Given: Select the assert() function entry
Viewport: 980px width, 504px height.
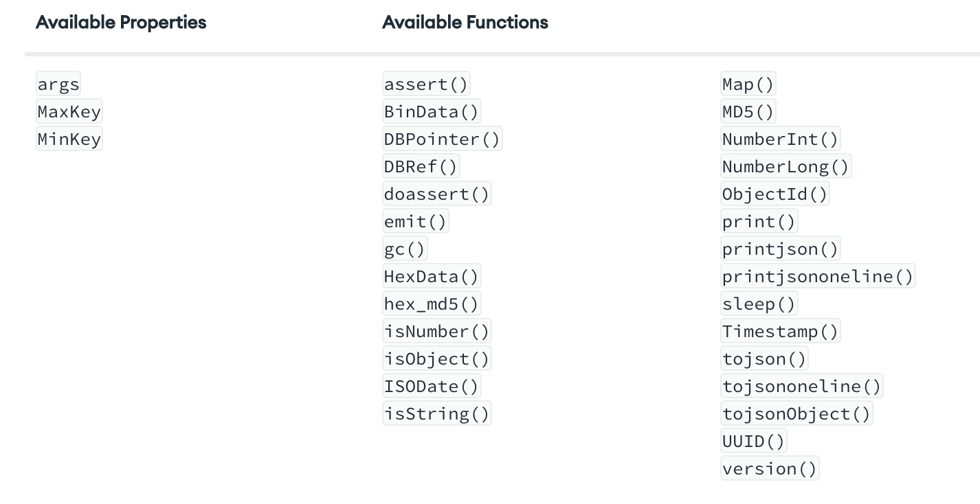Looking at the screenshot, I should pyautogui.click(x=426, y=84).
